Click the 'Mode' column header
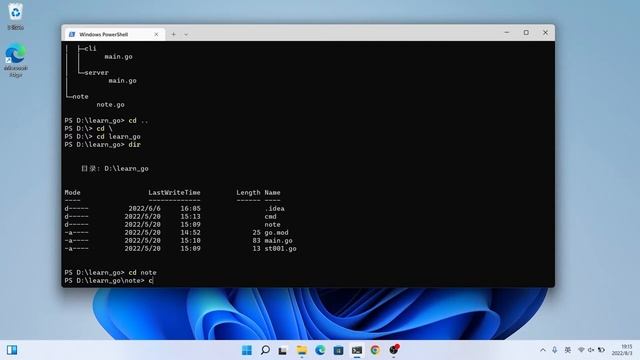The width and height of the screenshot is (640, 360). (x=72, y=192)
